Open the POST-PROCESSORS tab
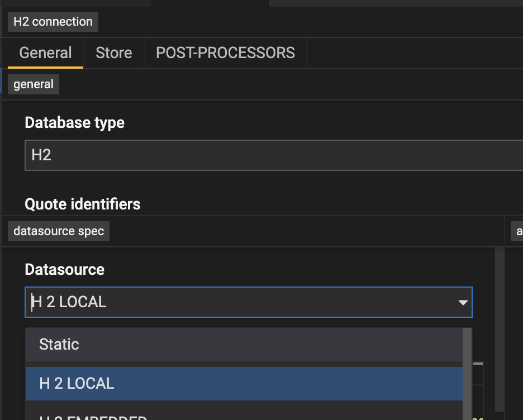Viewport: 523px width, 420px height. (x=225, y=52)
